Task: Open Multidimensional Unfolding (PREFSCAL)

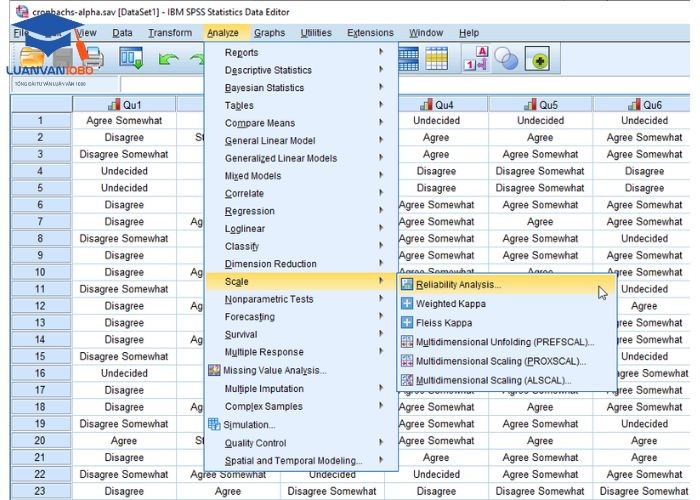Action: pos(505,342)
